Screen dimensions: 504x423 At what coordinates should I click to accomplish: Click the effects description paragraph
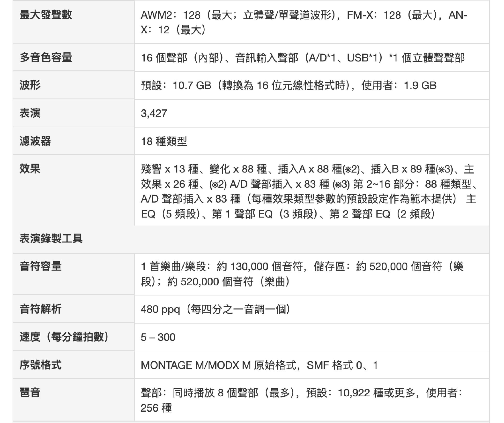click(308, 191)
